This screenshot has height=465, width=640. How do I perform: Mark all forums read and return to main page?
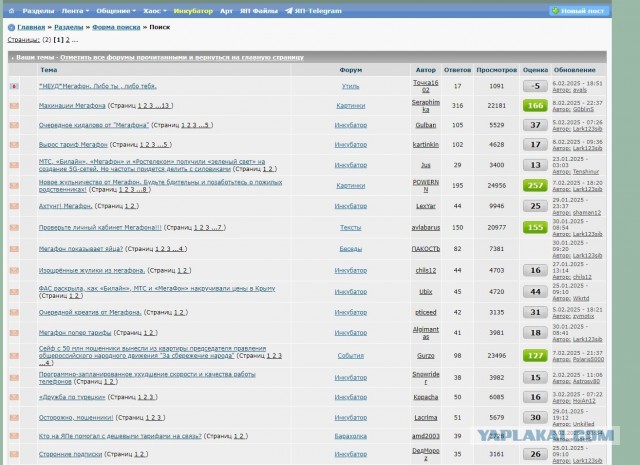(x=182, y=58)
